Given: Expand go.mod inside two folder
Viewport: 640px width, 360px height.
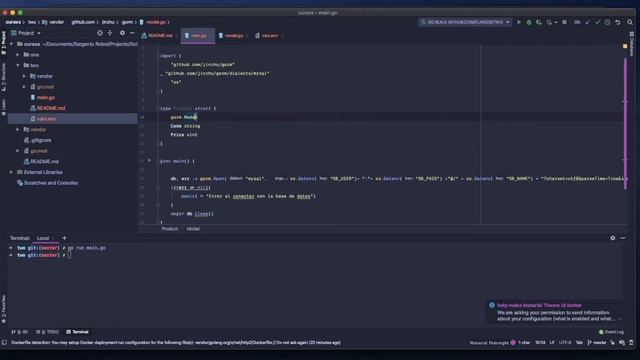Looking at the screenshot, I should [x=24, y=87].
